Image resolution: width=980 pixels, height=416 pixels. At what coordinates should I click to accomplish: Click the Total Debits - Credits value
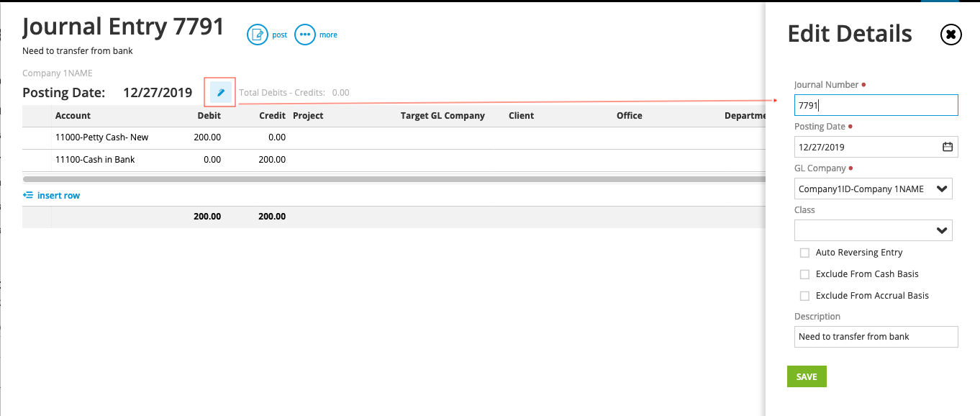(x=340, y=92)
